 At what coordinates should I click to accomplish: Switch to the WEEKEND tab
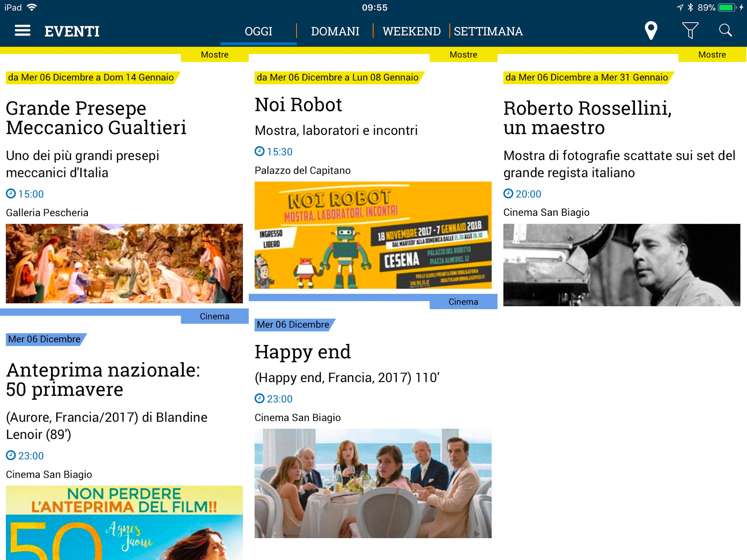[411, 31]
